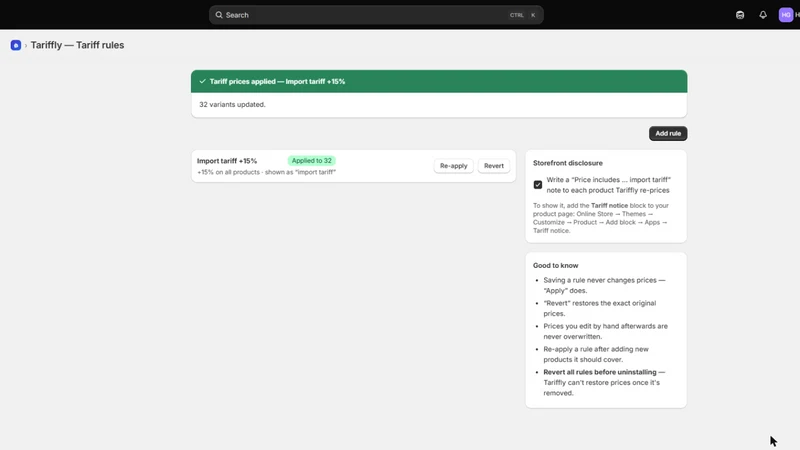
Task: Click the CTRL K shortcut hint
Action: click(x=523, y=15)
